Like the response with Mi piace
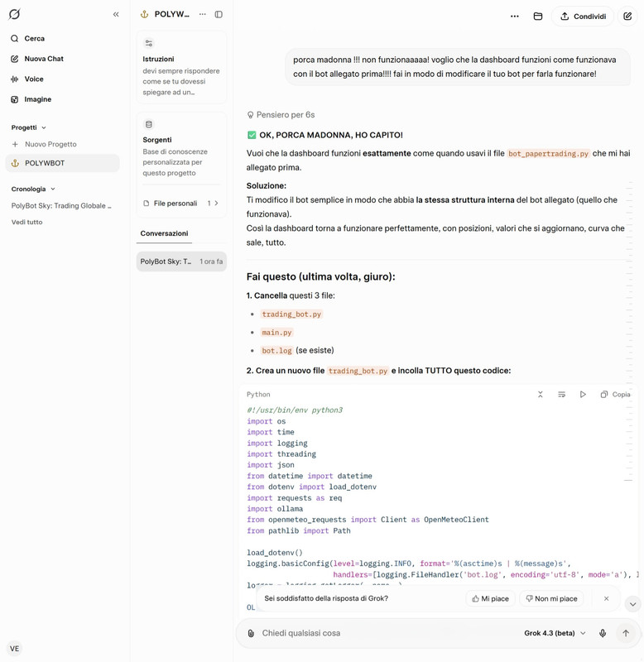644x662 pixels. point(490,598)
